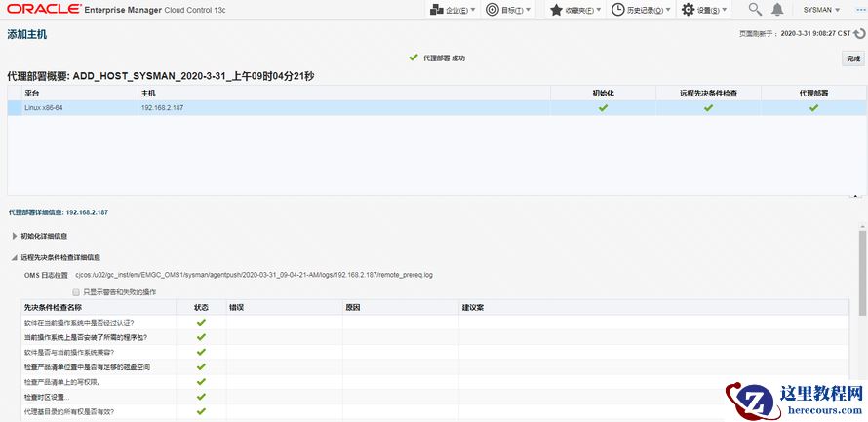
Task: Click status check for 磁盘空间 row
Action: 201,366
